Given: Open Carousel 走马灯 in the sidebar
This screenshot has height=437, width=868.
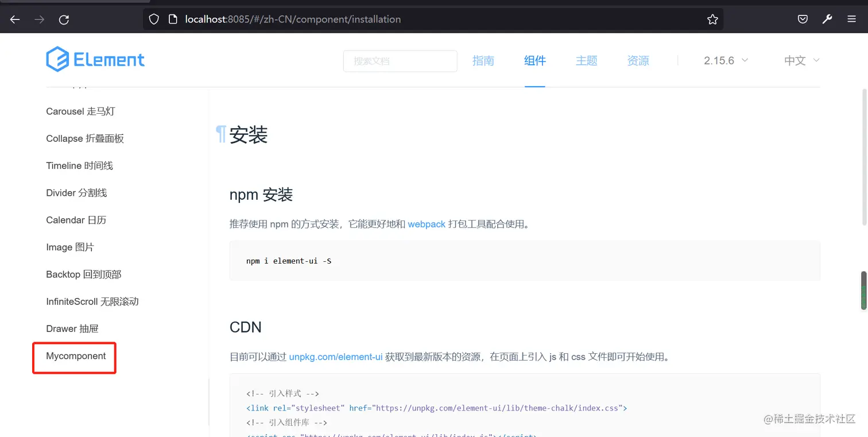Looking at the screenshot, I should (x=80, y=111).
